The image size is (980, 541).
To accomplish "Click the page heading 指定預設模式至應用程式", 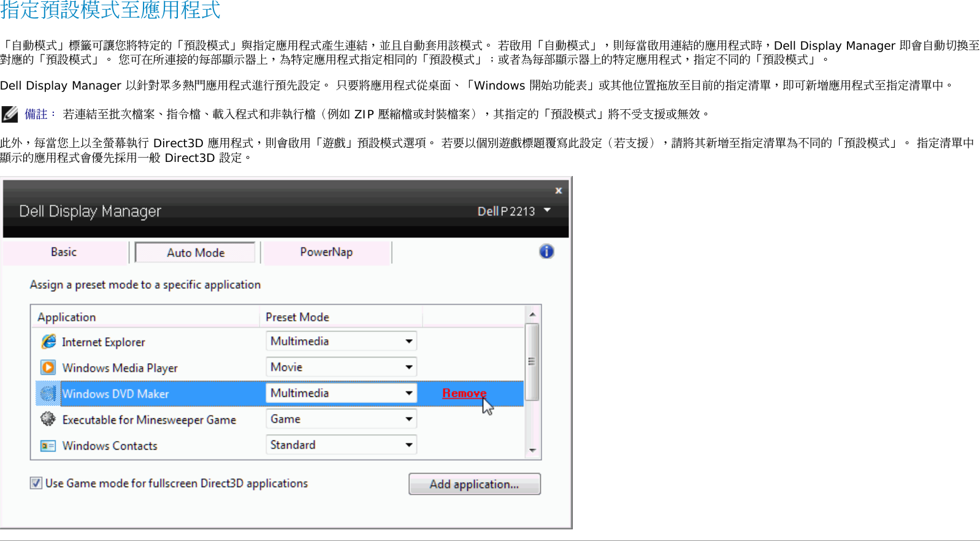I will click(110, 9).
